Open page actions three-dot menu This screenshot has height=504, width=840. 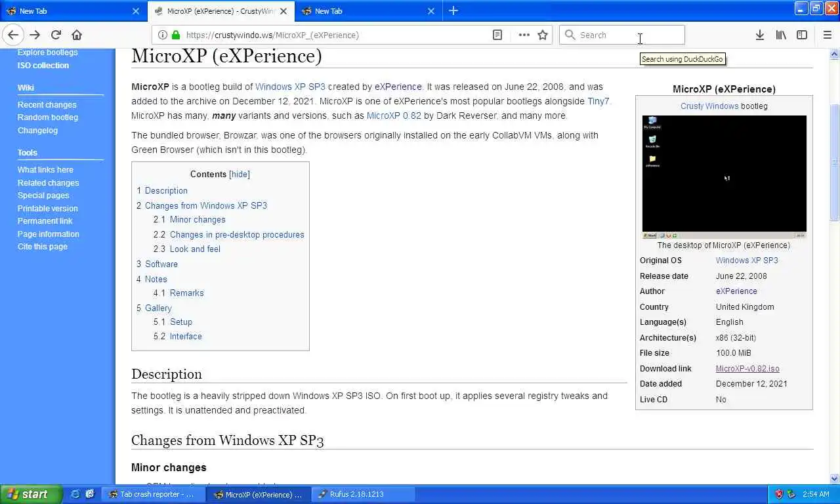click(524, 35)
